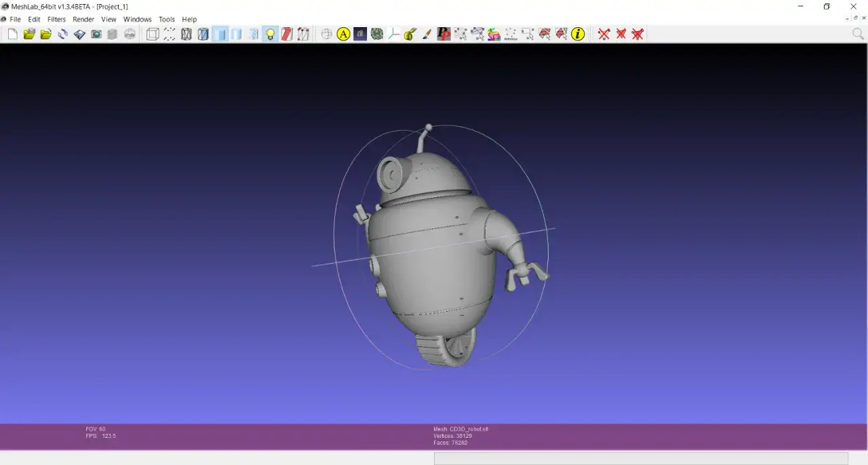Click the green textured blob icon
Screen dimensions: 868x465
[x=377, y=34]
